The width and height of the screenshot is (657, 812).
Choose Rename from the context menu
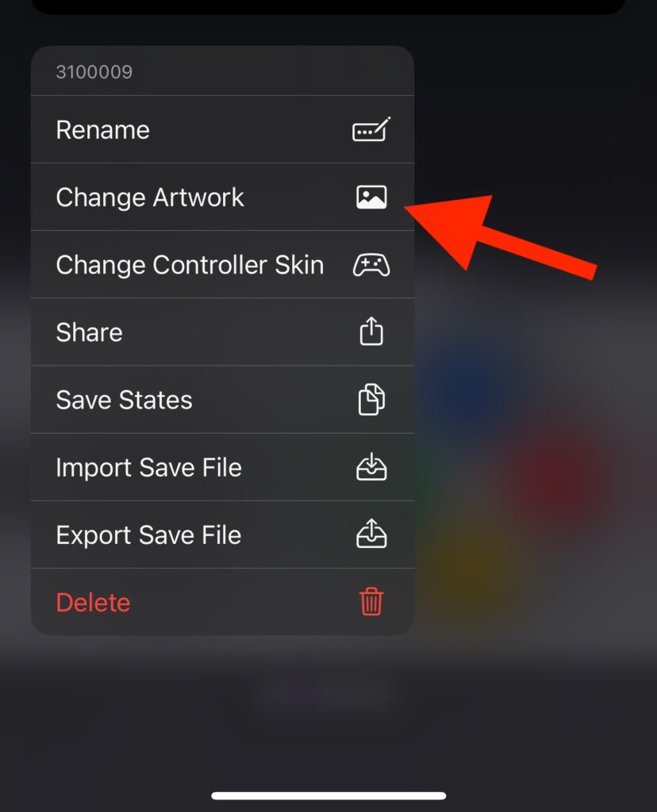[102, 129]
